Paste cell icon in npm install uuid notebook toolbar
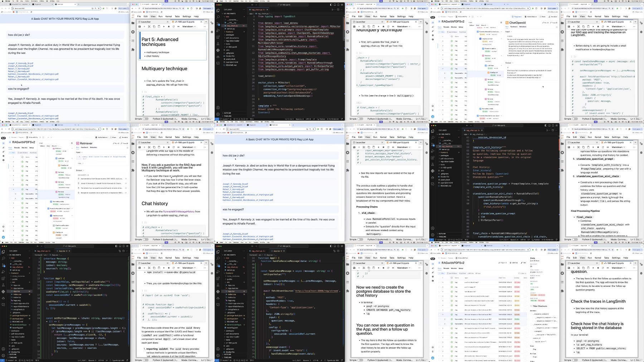 (158, 268)
